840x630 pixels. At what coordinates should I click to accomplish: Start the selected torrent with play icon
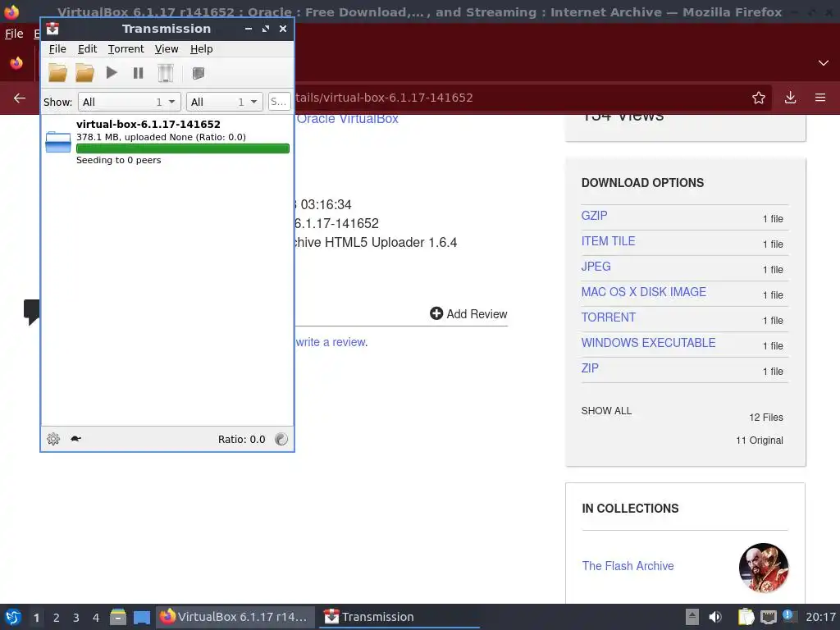pyautogui.click(x=112, y=72)
